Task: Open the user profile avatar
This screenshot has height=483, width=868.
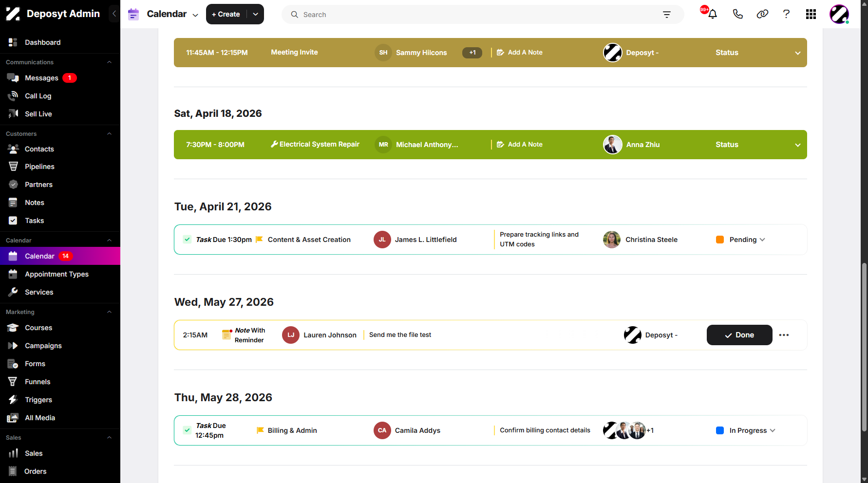Action: (839, 14)
